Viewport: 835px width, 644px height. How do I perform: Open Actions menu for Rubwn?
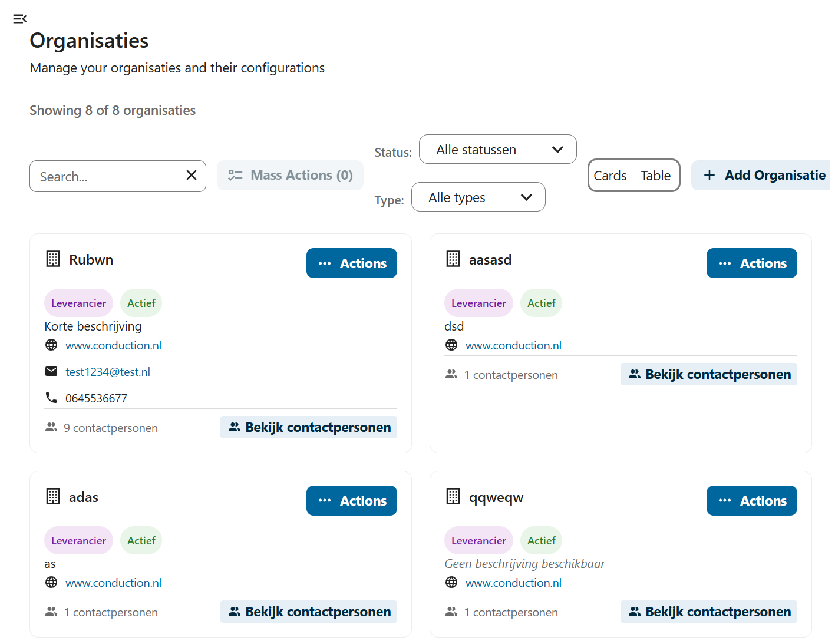point(352,263)
